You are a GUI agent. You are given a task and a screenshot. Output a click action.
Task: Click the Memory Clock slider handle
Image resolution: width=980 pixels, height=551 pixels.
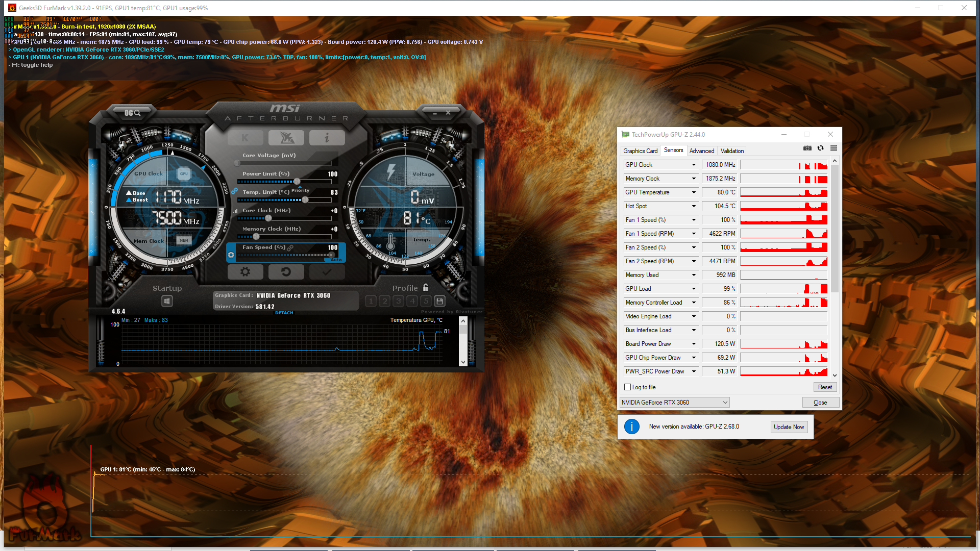click(x=256, y=237)
